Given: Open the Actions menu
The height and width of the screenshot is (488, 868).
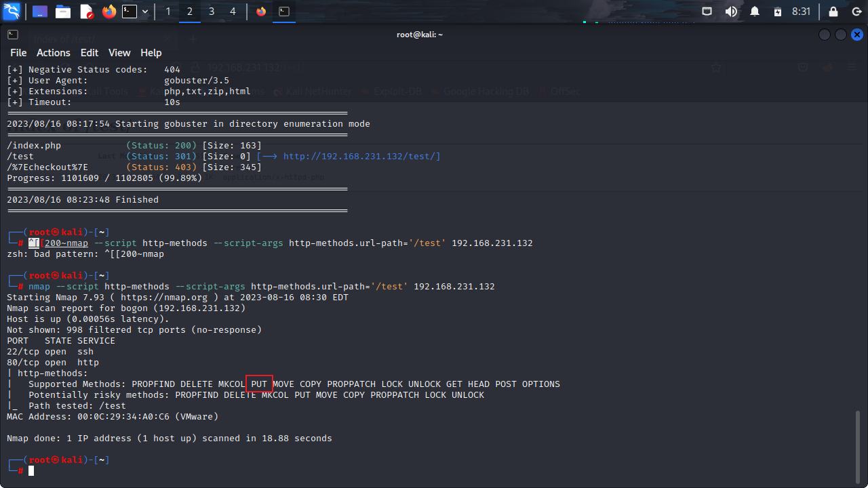Looking at the screenshot, I should point(54,53).
